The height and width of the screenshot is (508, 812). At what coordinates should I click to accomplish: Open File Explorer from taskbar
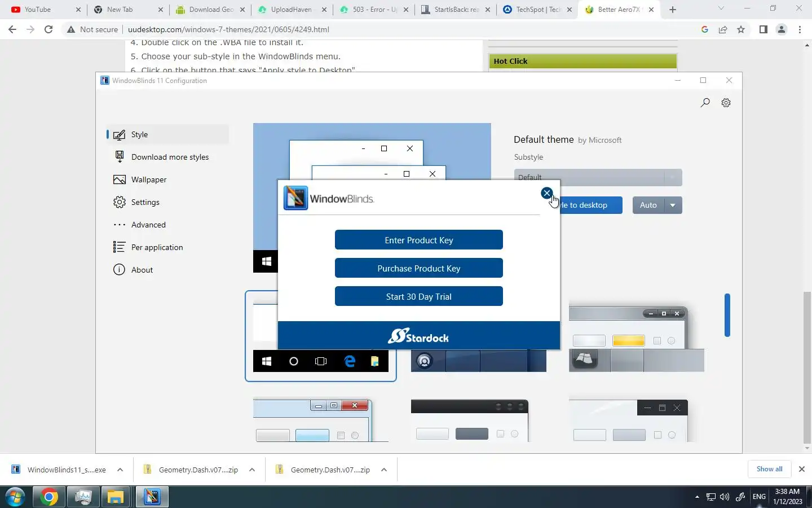click(116, 497)
